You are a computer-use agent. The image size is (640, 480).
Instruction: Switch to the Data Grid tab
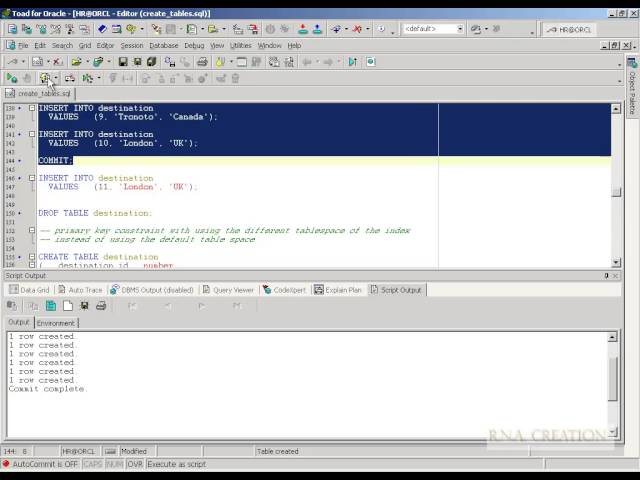(29, 290)
